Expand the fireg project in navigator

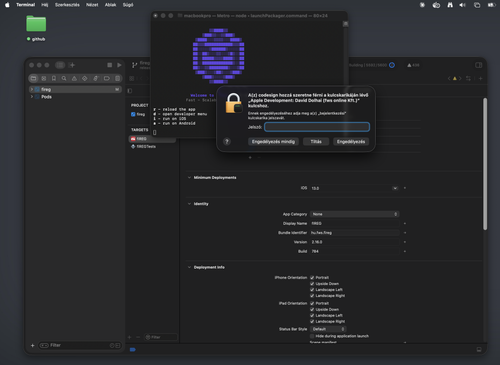pos(32,89)
